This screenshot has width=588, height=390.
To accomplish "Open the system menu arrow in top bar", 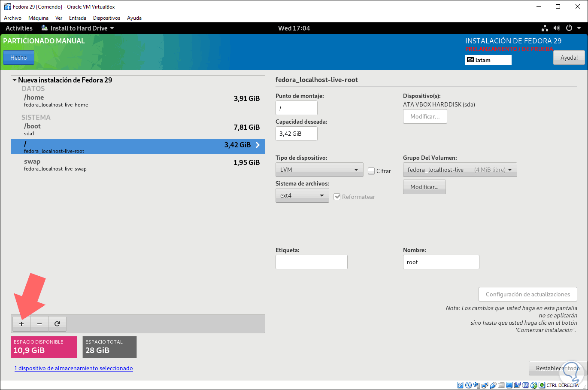I will (579, 28).
